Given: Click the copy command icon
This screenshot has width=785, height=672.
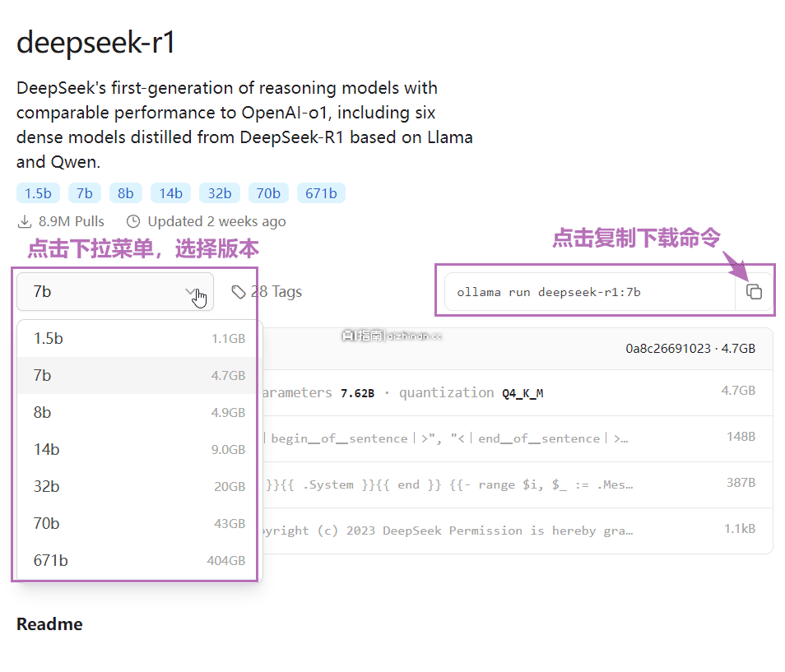Looking at the screenshot, I should click(x=754, y=292).
